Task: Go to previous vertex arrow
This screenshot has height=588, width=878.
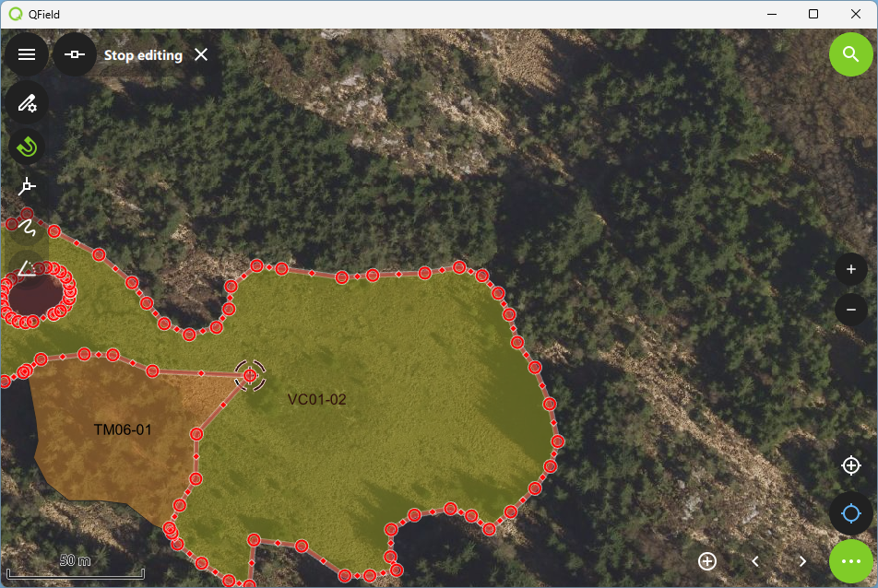Action: click(x=754, y=561)
